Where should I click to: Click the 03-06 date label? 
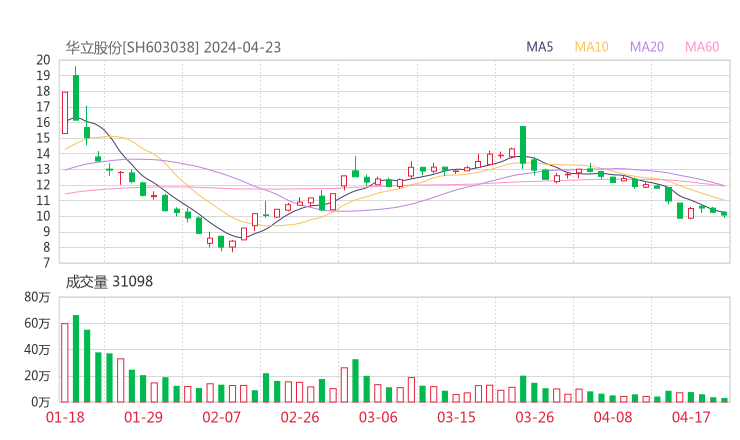pos(378,417)
